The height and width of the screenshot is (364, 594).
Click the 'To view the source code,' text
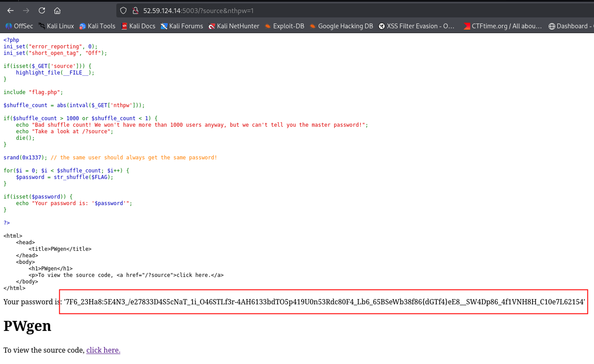pyautogui.click(x=44, y=350)
